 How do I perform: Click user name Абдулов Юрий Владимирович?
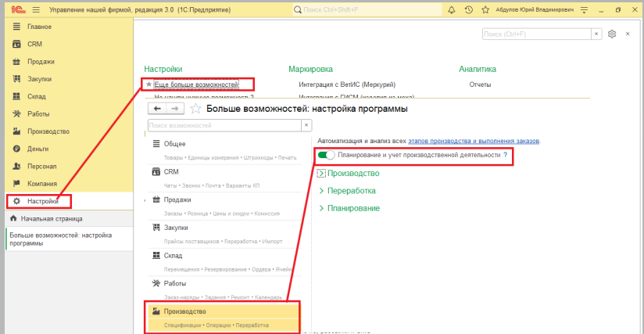coord(535,9)
